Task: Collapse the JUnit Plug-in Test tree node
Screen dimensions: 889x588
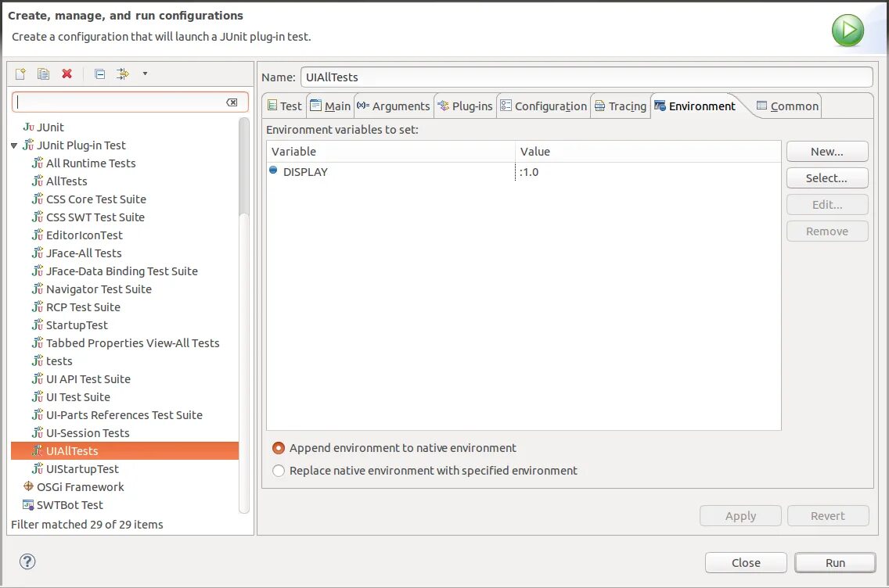Action: [14, 145]
